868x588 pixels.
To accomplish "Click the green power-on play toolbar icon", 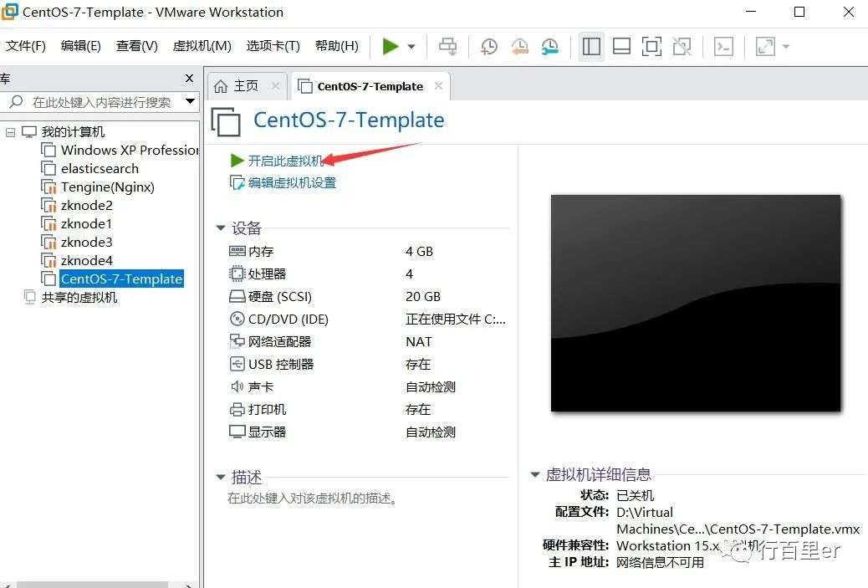I will coord(391,46).
